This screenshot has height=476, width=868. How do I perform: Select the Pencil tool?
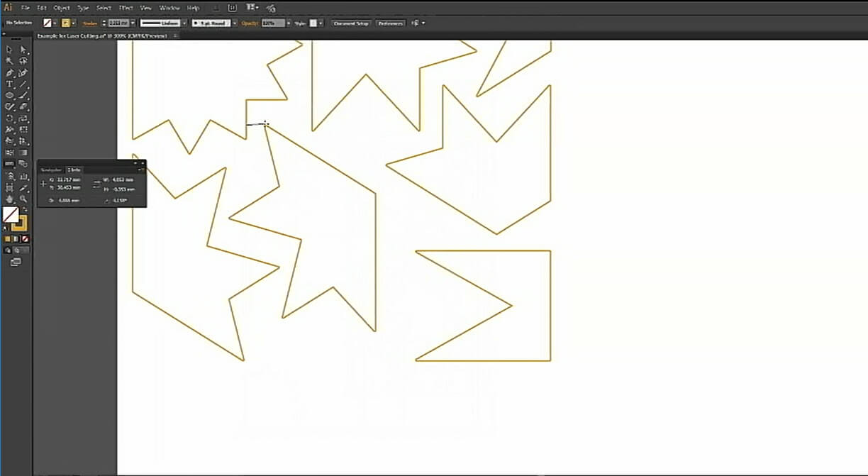pyautogui.click(x=10, y=106)
